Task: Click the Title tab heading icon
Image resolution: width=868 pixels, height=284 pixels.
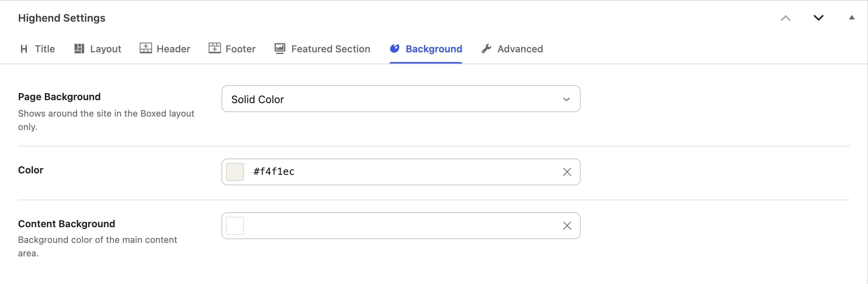Action: click(x=24, y=49)
